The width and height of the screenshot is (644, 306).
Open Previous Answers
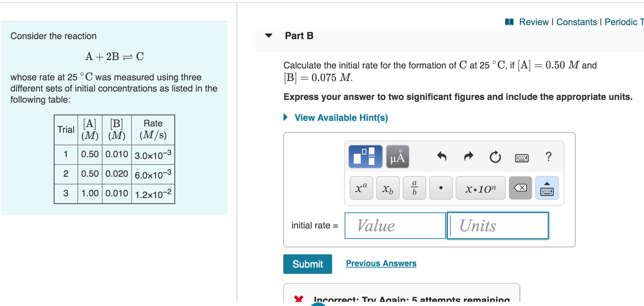pyautogui.click(x=381, y=263)
